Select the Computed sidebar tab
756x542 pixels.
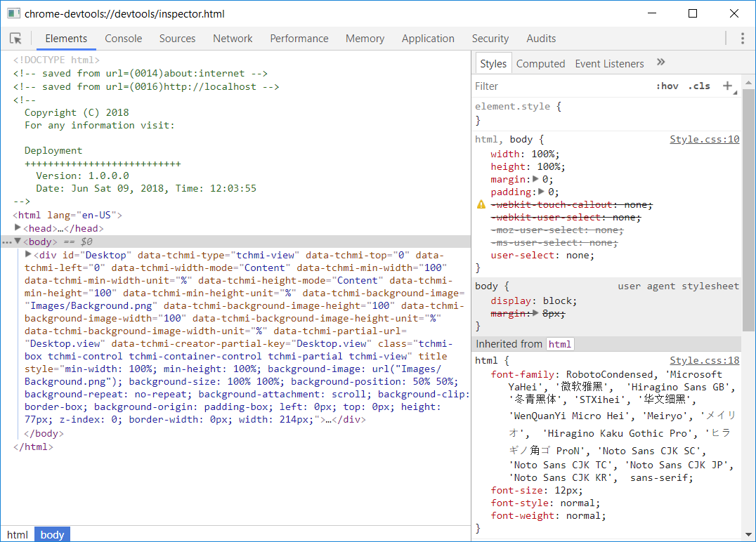(540, 64)
